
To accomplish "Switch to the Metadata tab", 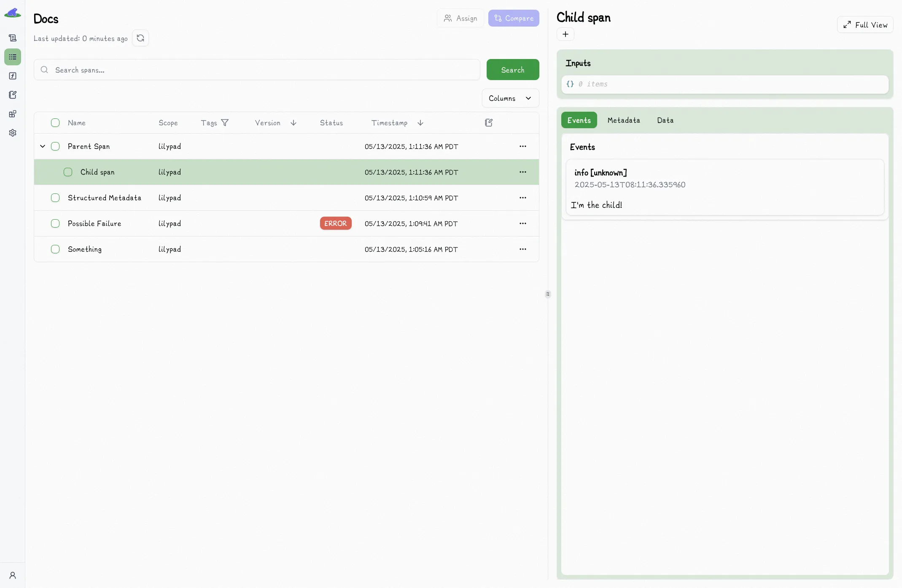I will click(624, 120).
